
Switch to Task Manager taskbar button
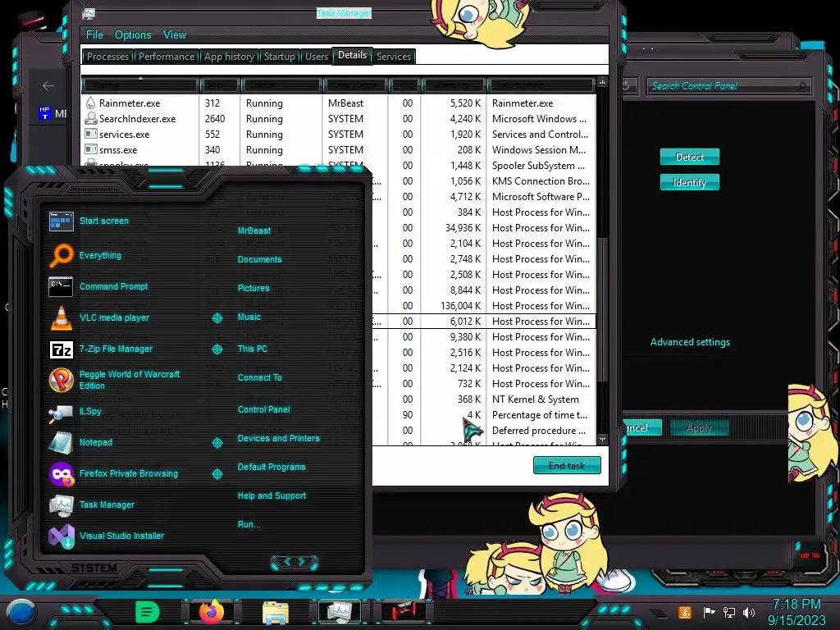(x=340, y=612)
